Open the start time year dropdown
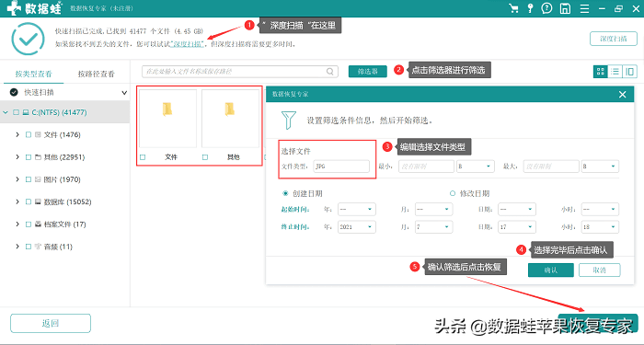 point(357,209)
